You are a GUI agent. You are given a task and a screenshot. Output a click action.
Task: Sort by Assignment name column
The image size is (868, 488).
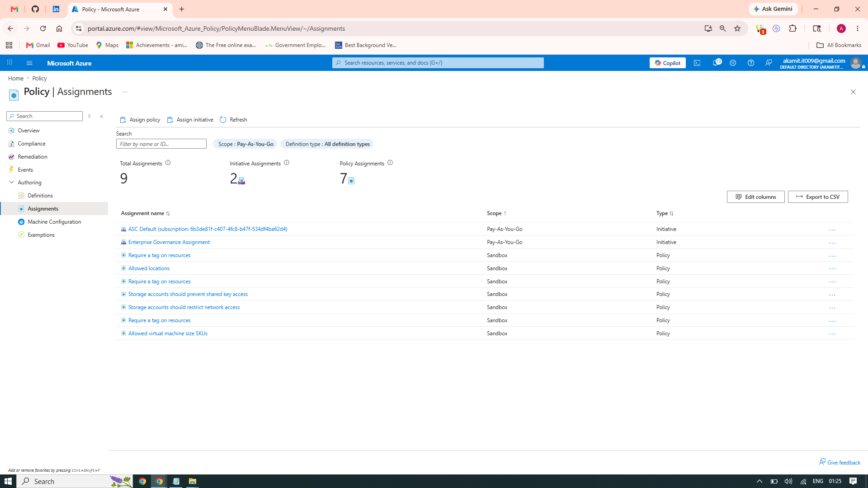pos(145,213)
